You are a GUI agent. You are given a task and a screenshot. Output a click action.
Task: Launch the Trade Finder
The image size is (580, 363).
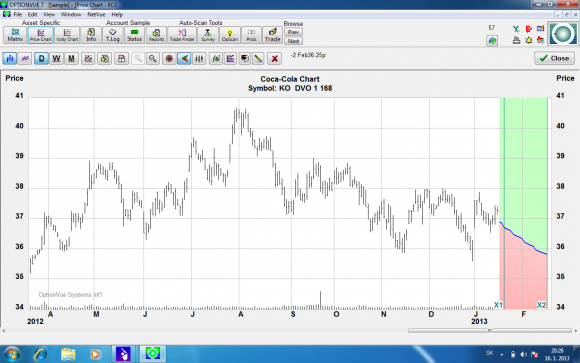click(182, 35)
